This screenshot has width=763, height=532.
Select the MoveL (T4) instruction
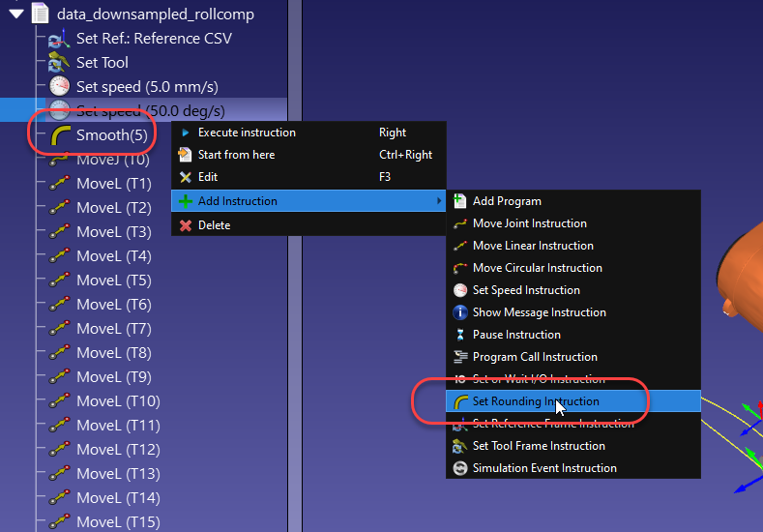[114, 256]
